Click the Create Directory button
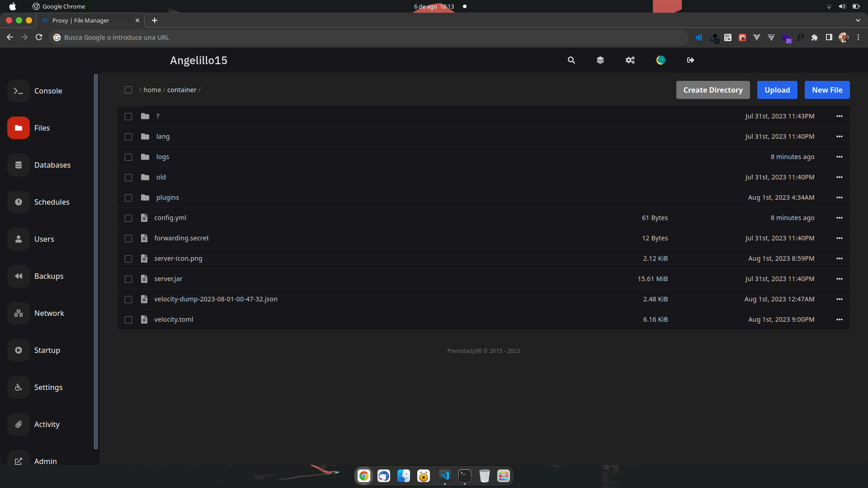 [x=713, y=90]
